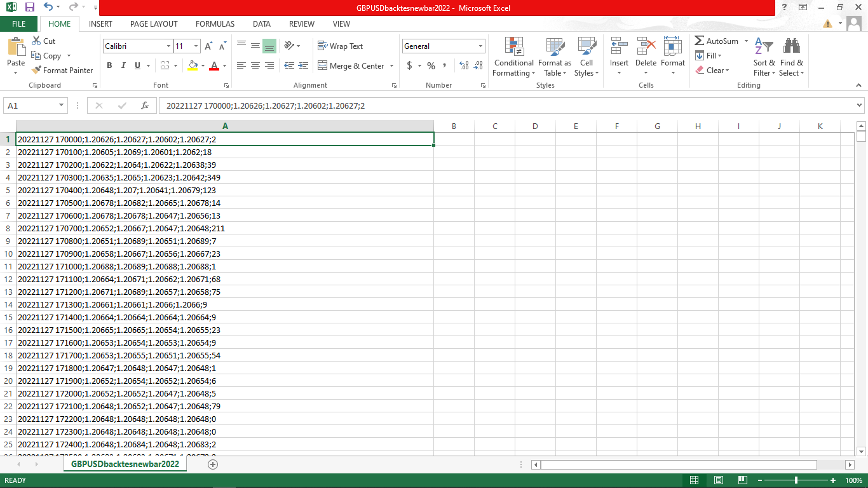The image size is (868, 488).
Task: Click the Insert button in Cells group
Action: click(618, 57)
